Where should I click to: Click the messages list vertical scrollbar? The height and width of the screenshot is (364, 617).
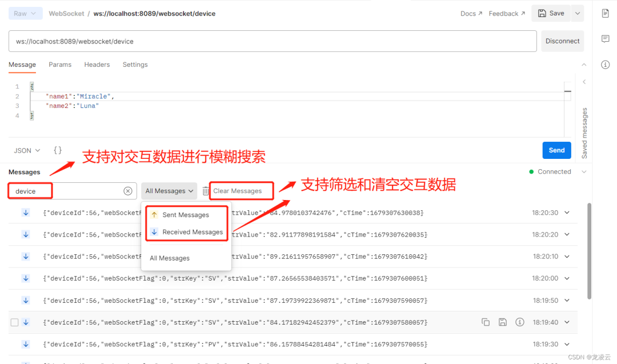tap(589, 251)
